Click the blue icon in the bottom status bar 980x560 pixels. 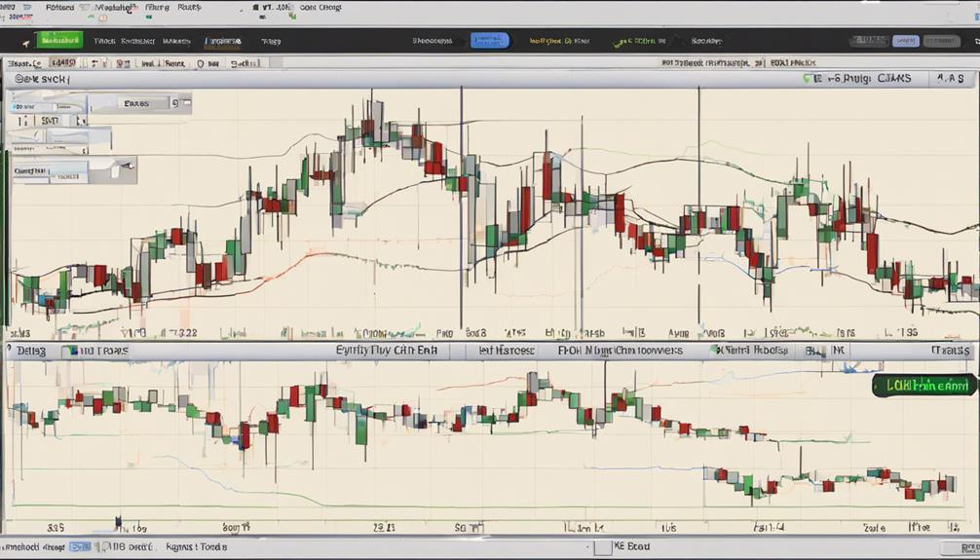[82, 547]
